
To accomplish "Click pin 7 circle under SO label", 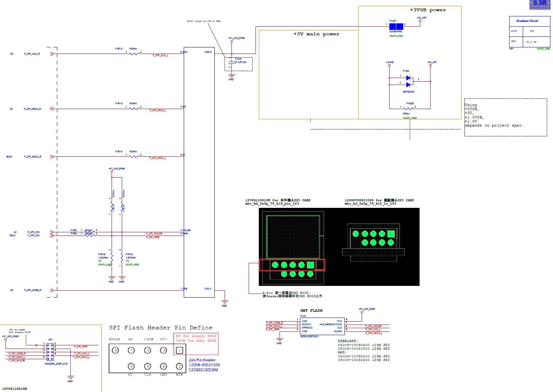I will coord(131,350).
